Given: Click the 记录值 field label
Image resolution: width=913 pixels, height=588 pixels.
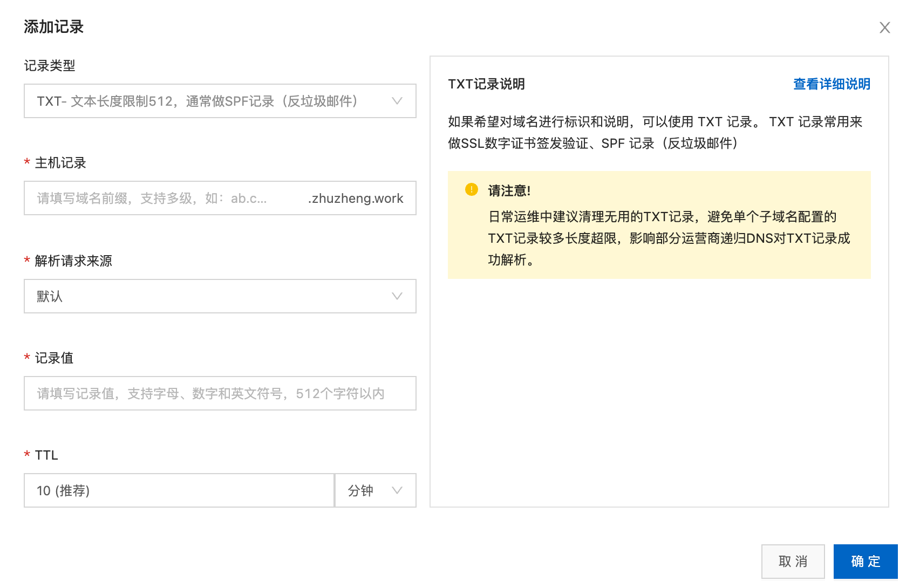Looking at the screenshot, I should point(54,358).
